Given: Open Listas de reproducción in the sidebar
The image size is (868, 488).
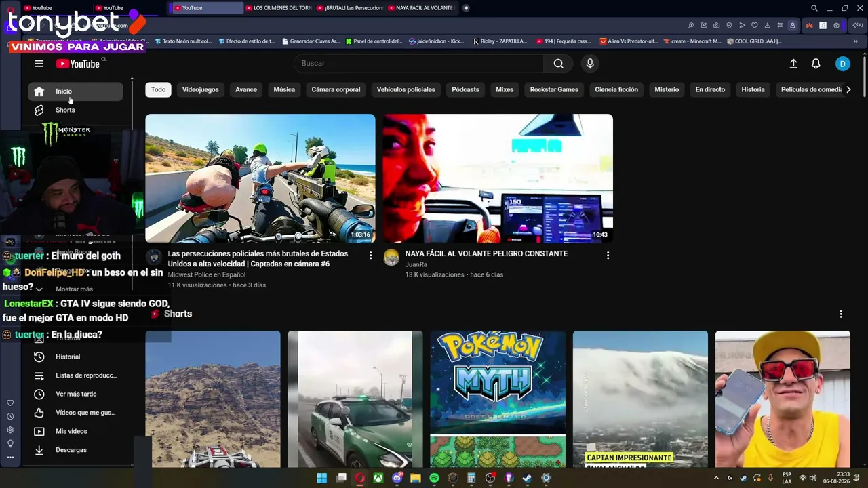Looking at the screenshot, I should [x=75, y=375].
